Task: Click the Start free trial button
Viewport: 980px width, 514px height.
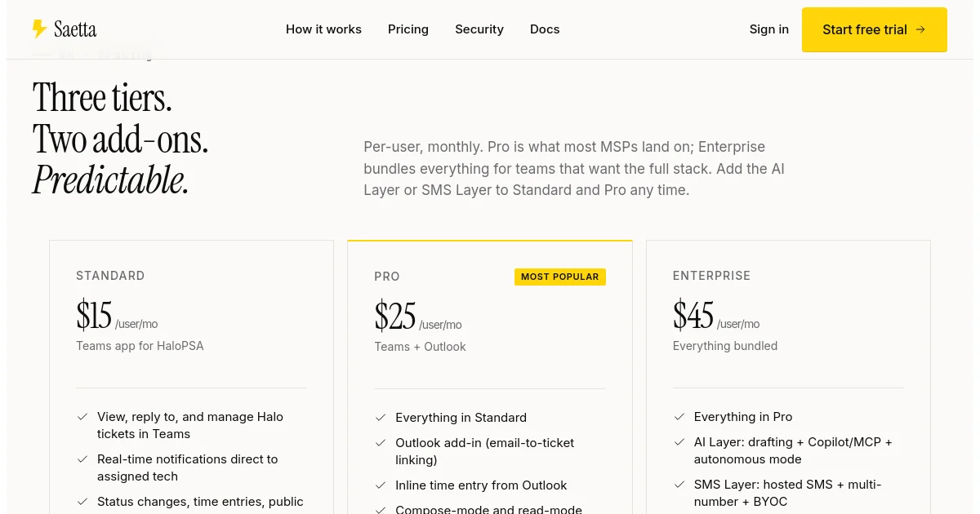Action: click(875, 29)
